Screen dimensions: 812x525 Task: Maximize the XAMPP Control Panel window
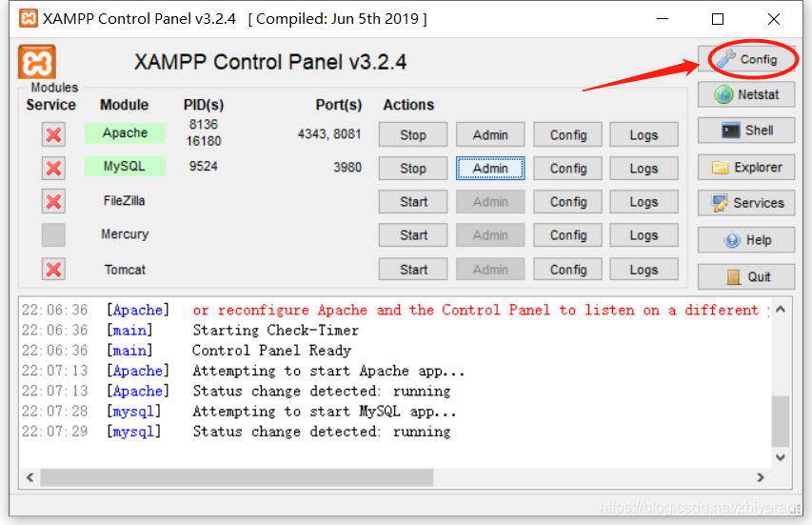click(x=718, y=19)
